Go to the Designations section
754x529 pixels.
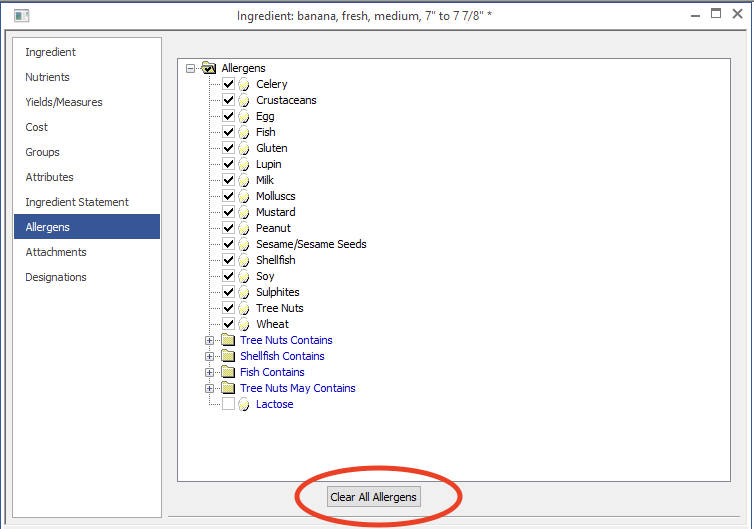(87, 277)
